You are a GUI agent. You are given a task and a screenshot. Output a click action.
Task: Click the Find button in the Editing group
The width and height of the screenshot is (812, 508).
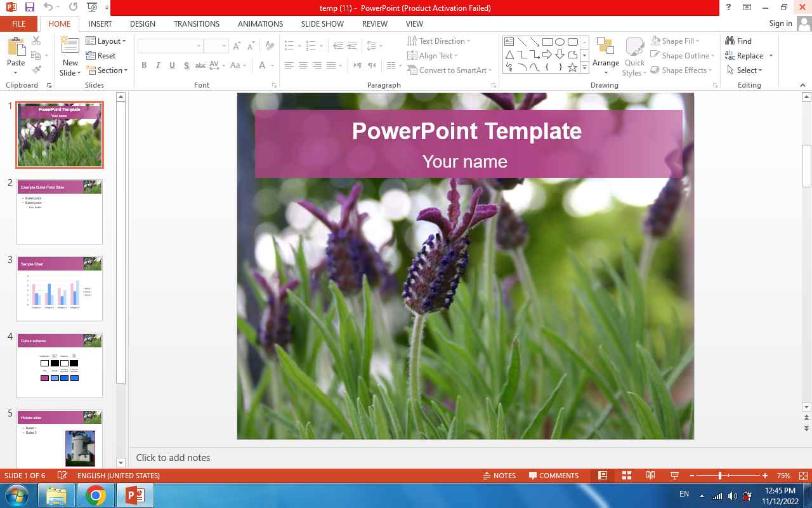point(739,41)
